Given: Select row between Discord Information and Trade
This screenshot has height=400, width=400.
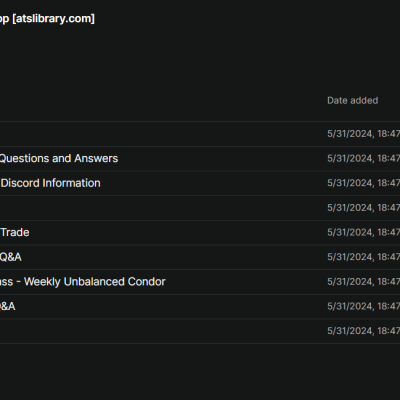Looking at the screenshot, I should tap(200, 208).
